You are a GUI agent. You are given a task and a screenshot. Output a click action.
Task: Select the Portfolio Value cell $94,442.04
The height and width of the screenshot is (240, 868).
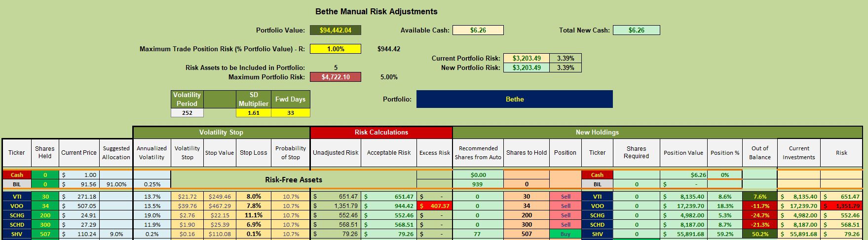click(336, 30)
